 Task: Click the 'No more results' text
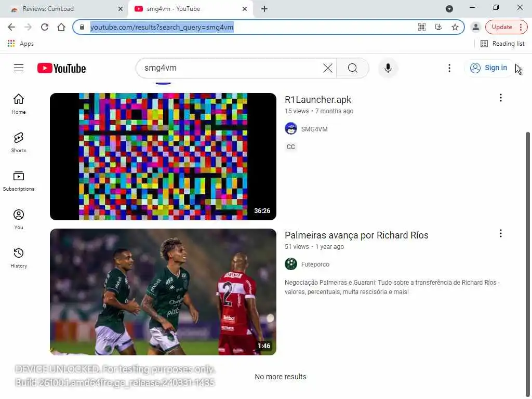pos(280,377)
